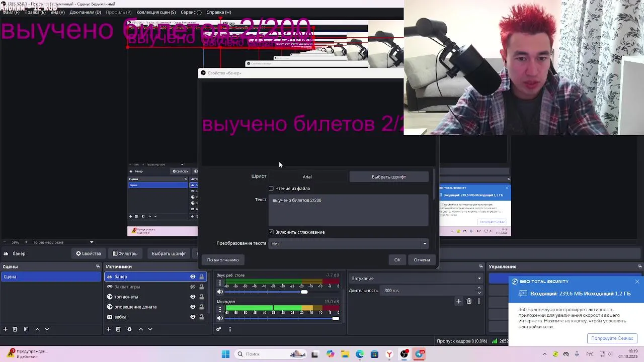The height and width of the screenshot is (362, 644).
Task: Open Yandex Browser from the taskbar
Action: pos(389,354)
